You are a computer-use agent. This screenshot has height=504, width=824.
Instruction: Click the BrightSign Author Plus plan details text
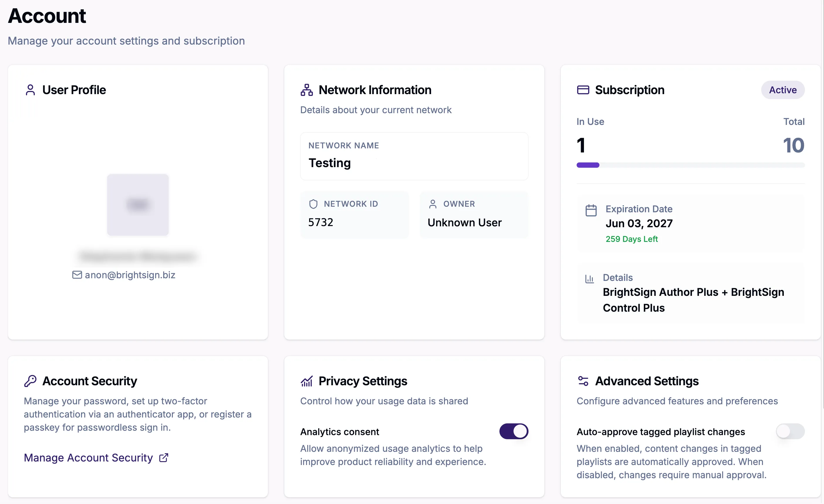pos(693,300)
